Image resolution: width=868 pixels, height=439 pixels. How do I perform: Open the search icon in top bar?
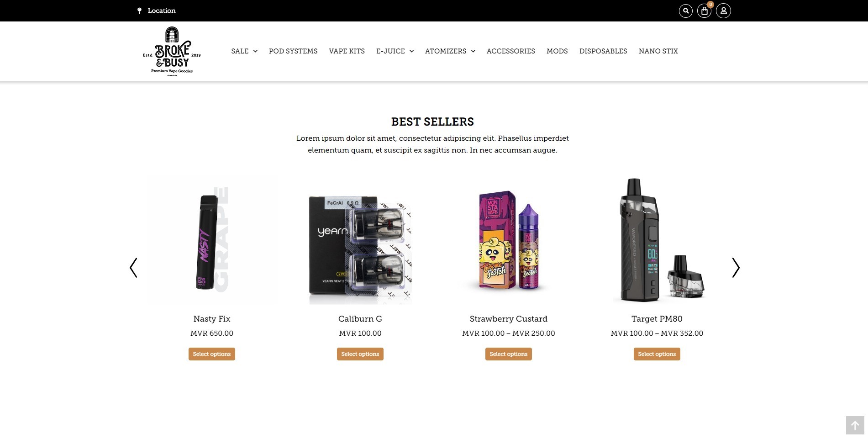tap(685, 11)
